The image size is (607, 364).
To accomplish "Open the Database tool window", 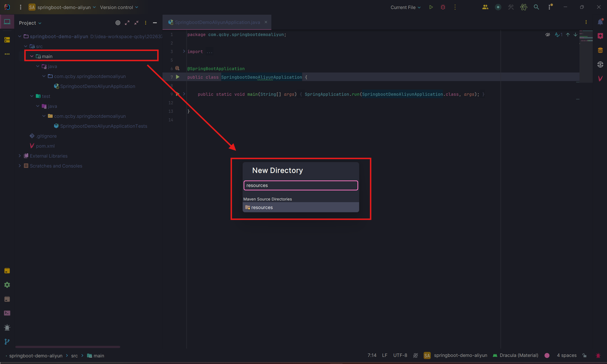I will [x=600, y=50].
